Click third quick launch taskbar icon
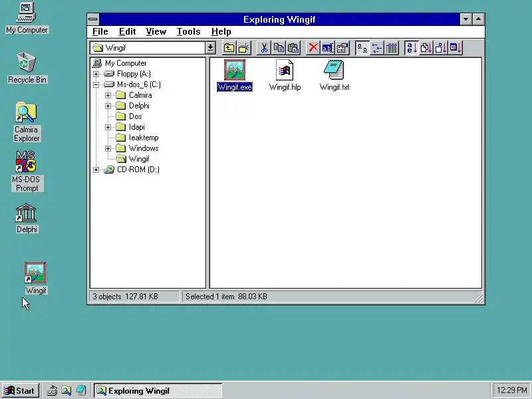The height and width of the screenshot is (399, 532). tap(80, 391)
